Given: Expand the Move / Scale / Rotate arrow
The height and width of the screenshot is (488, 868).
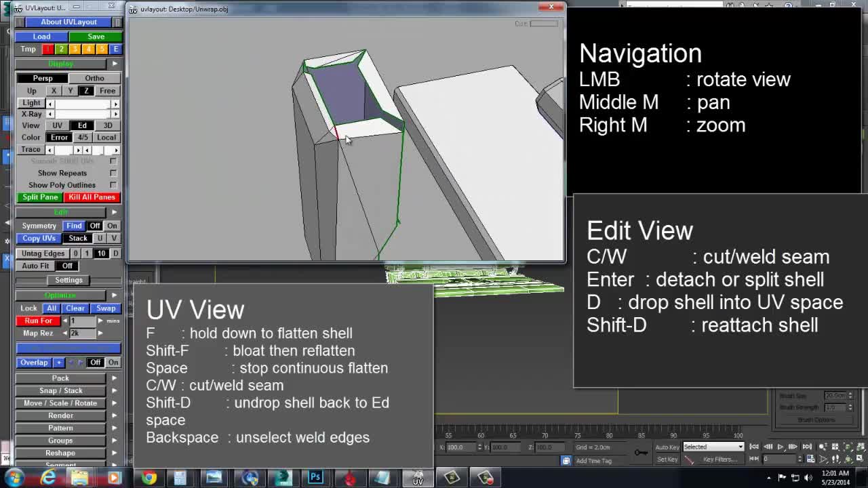Looking at the screenshot, I should 114,403.
